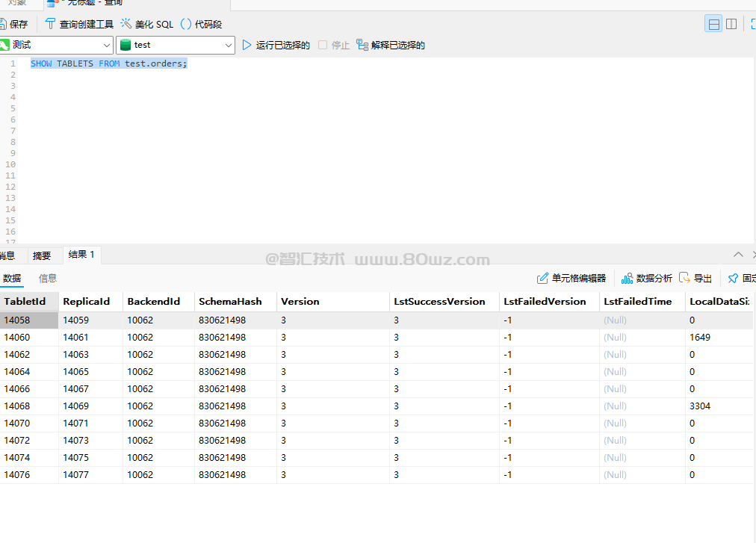756x543 pixels.
Task: Click the Beautify SQL (美化 SQL) icon
Action: point(126,24)
